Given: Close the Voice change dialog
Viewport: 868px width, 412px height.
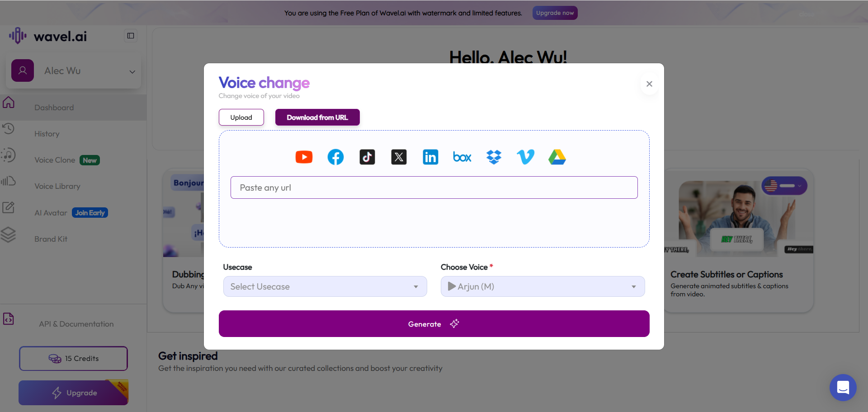Looking at the screenshot, I should (x=649, y=84).
